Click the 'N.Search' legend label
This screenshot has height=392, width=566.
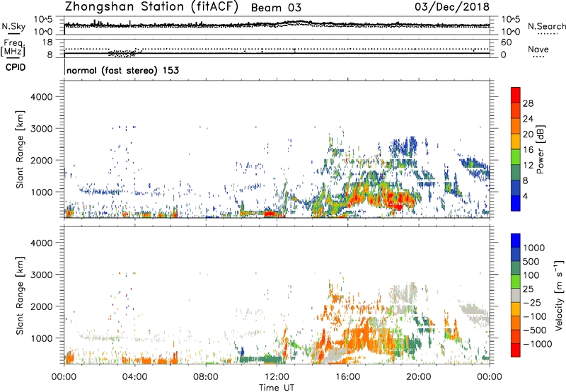[x=546, y=26]
